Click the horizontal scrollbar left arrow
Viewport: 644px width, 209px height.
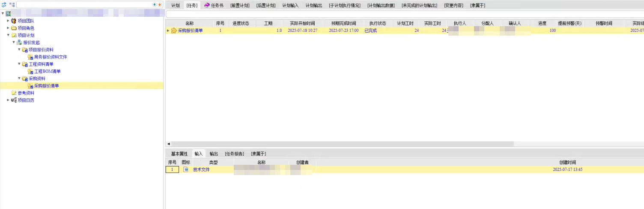(x=168, y=144)
